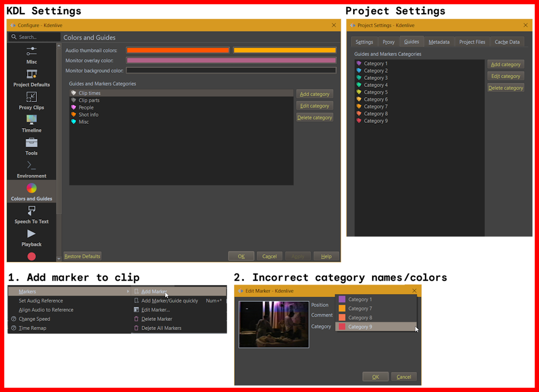539x392 pixels.
Task: Open the Playback settings page
Action: pyautogui.click(x=32, y=237)
